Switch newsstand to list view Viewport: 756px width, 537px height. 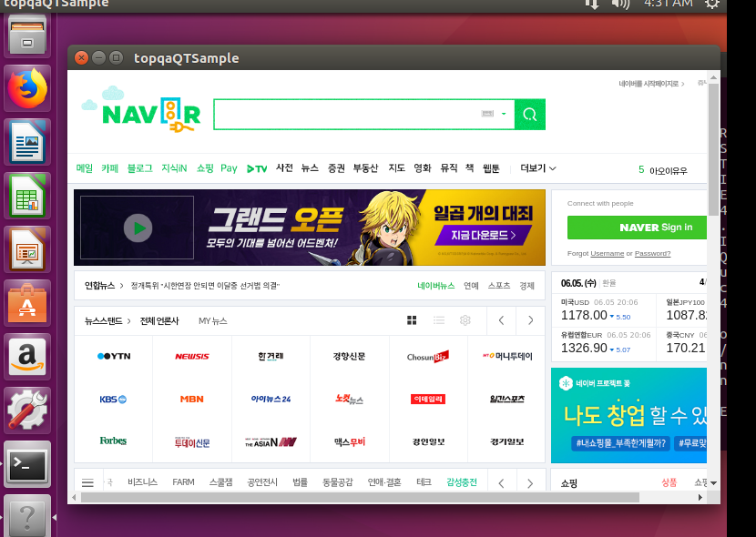439,320
